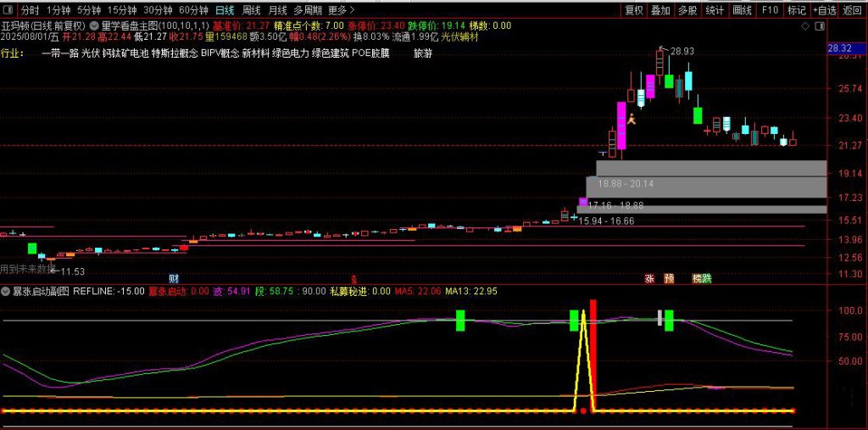Viewport: 868px width, 430px height.
Task: Click the panel layout icon at top-left
Action: pos(8,10)
